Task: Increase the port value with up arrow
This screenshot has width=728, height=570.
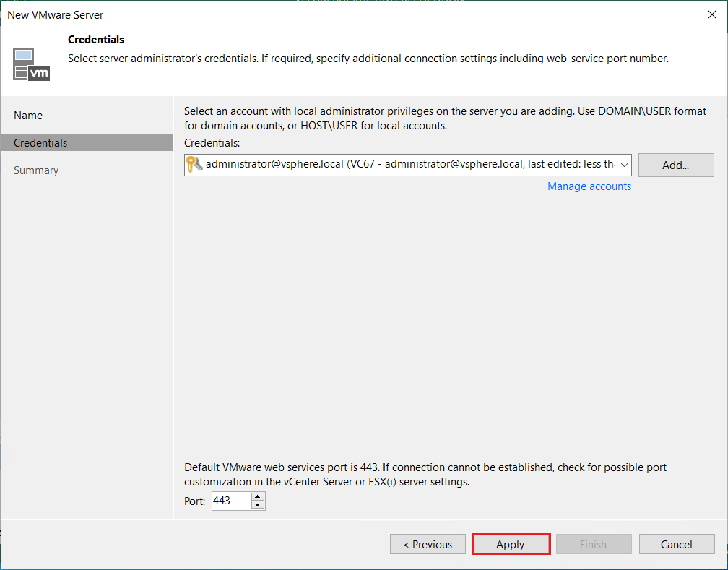Action: click(258, 496)
